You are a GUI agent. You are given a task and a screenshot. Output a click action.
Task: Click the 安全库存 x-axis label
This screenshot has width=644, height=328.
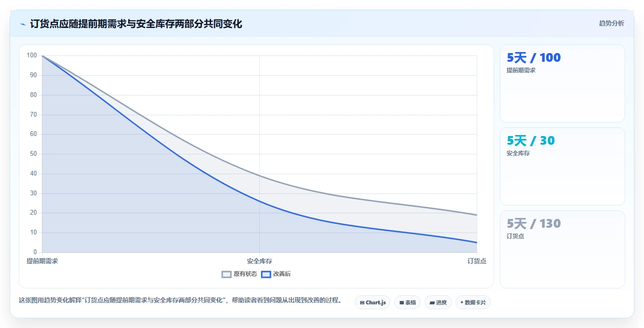[x=259, y=261]
